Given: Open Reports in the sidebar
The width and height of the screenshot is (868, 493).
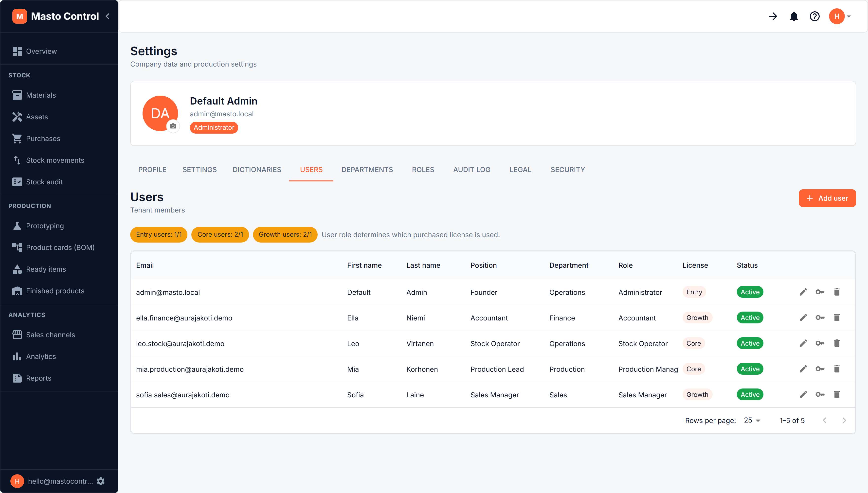Looking at the screenshot, I should (x=59, y=378).
